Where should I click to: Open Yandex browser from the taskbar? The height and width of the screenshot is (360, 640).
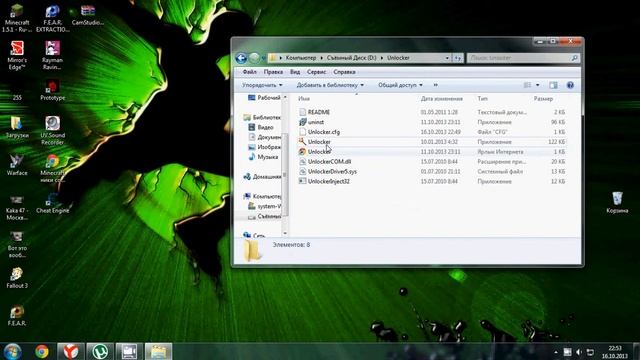coord(71,351)
